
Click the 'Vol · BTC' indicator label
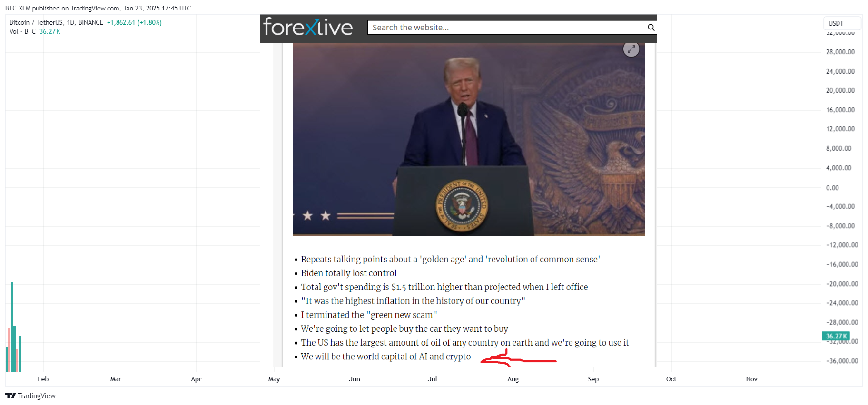[x=22, y=31]
